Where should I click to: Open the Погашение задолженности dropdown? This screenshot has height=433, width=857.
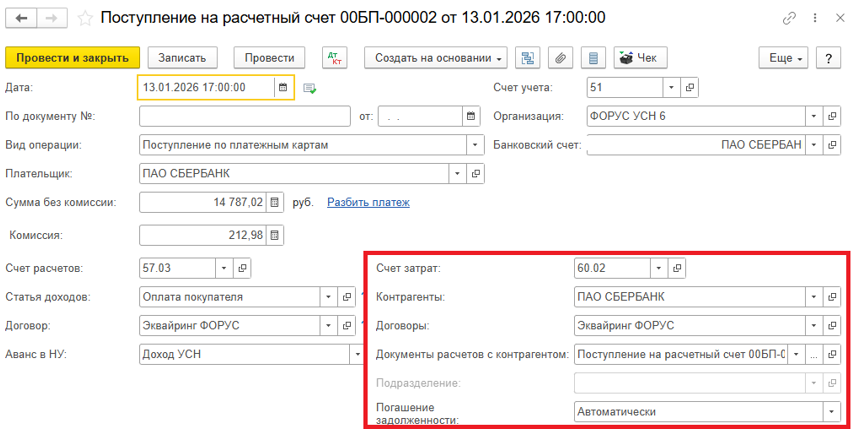pos(831,411)
